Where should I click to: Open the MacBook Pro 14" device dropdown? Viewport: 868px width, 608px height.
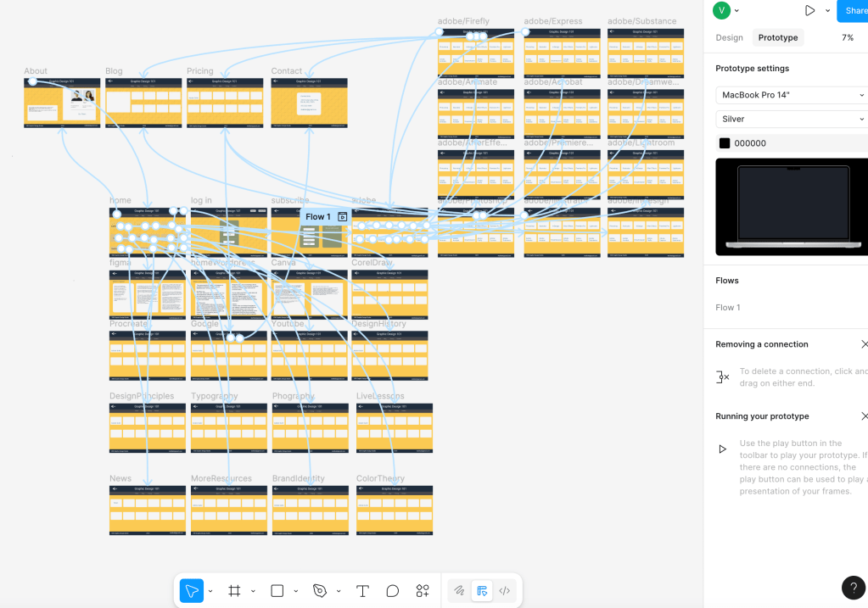click(x=791, y=95)
